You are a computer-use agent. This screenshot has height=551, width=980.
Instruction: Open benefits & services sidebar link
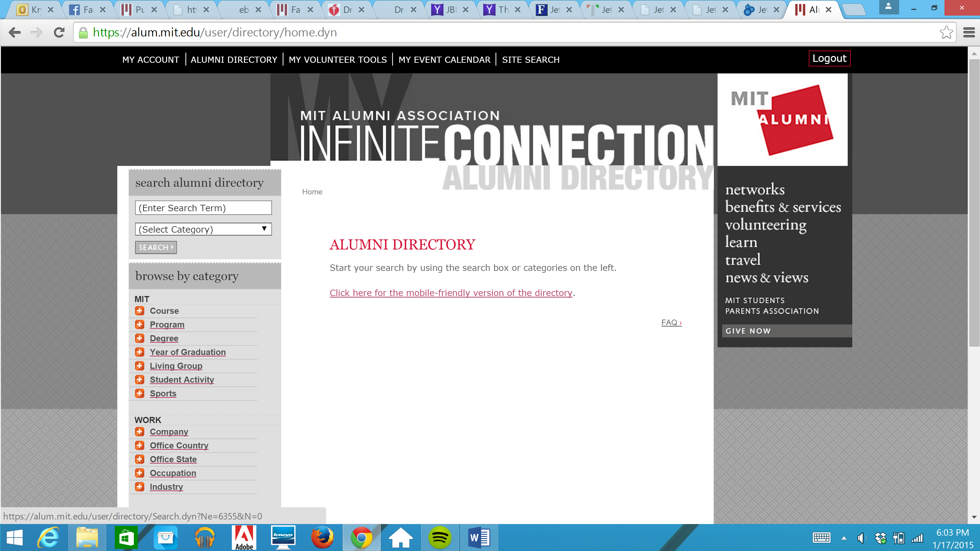coord(783,207)
